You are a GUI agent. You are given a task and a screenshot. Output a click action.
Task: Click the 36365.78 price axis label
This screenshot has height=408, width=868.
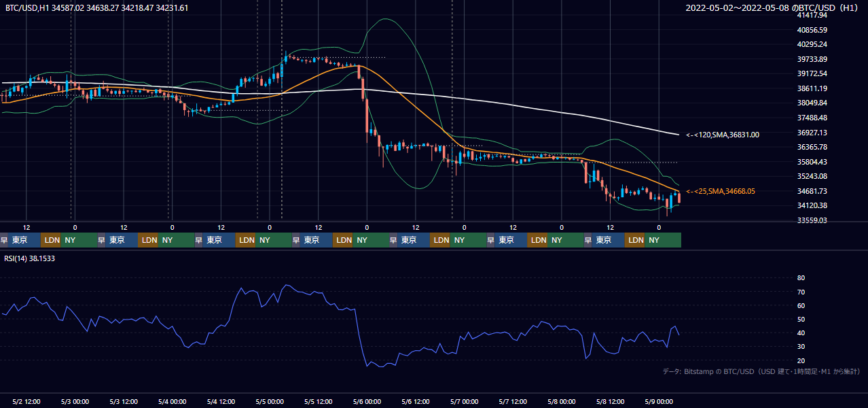click(812, 147)
